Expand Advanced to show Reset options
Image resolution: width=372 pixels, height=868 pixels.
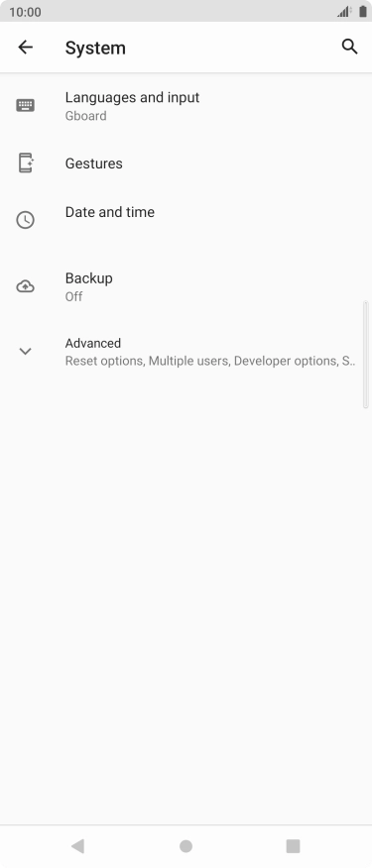pyautogui.click(x=186, y=352)
